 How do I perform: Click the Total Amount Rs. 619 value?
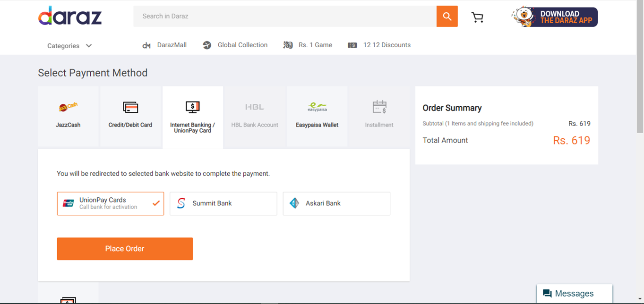pyautogui.click(x=572, y=140)
